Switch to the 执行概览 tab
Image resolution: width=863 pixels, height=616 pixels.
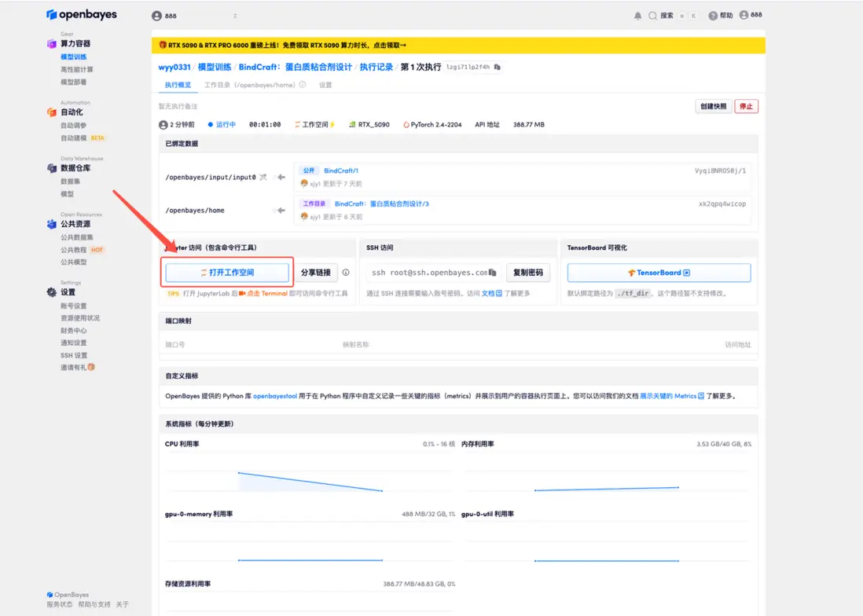pos(178,85)
